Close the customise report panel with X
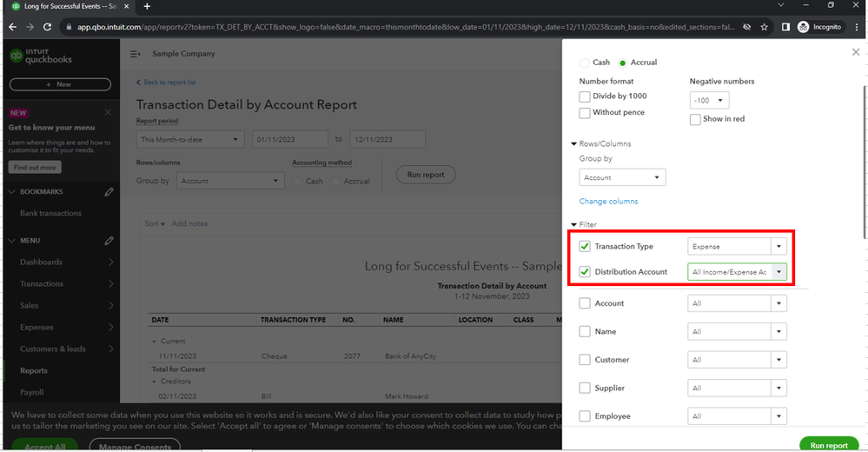The image size is (868, 452). pos(855,52)
